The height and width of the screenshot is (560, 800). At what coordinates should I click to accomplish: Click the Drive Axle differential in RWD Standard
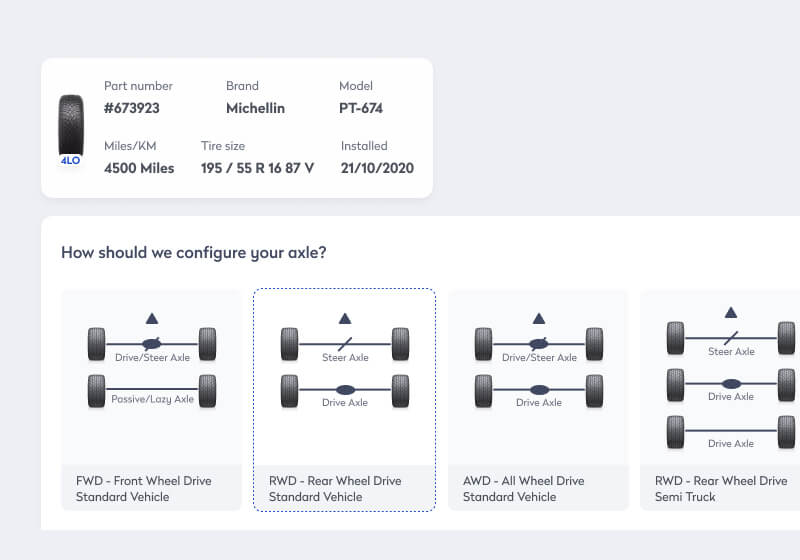pos(345,389)
